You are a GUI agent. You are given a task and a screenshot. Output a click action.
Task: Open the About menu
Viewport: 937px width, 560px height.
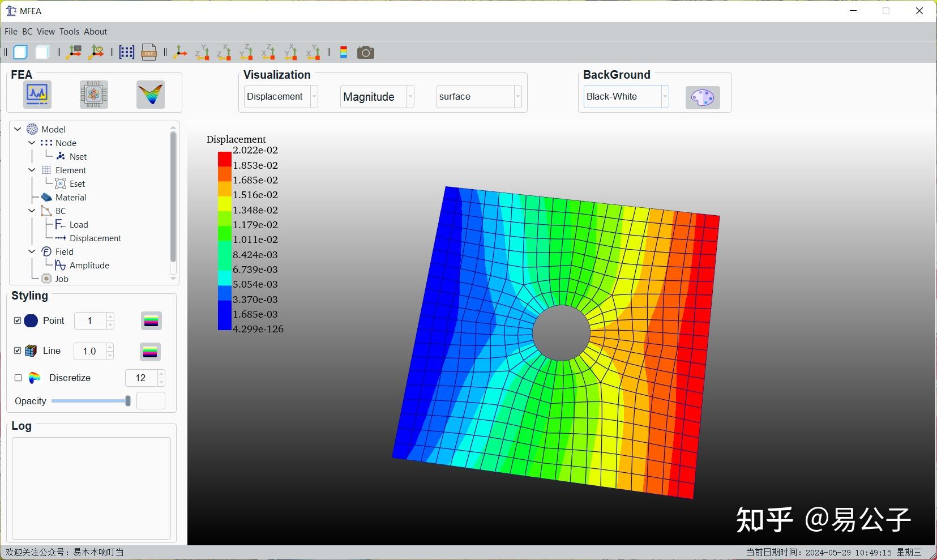click(95, 32)
